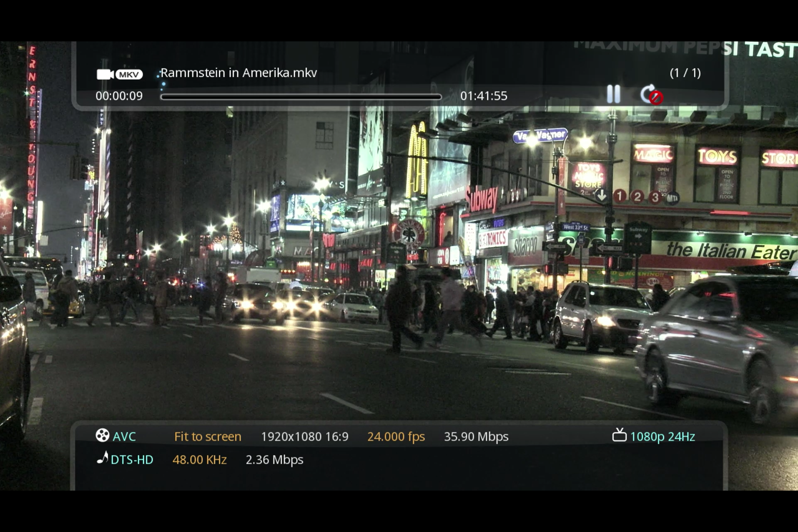This screenshot has width=798, height=532.
Task: Click the 48.00 KHz sample rate
Action: pyautogui.click(x=199, y=460)
